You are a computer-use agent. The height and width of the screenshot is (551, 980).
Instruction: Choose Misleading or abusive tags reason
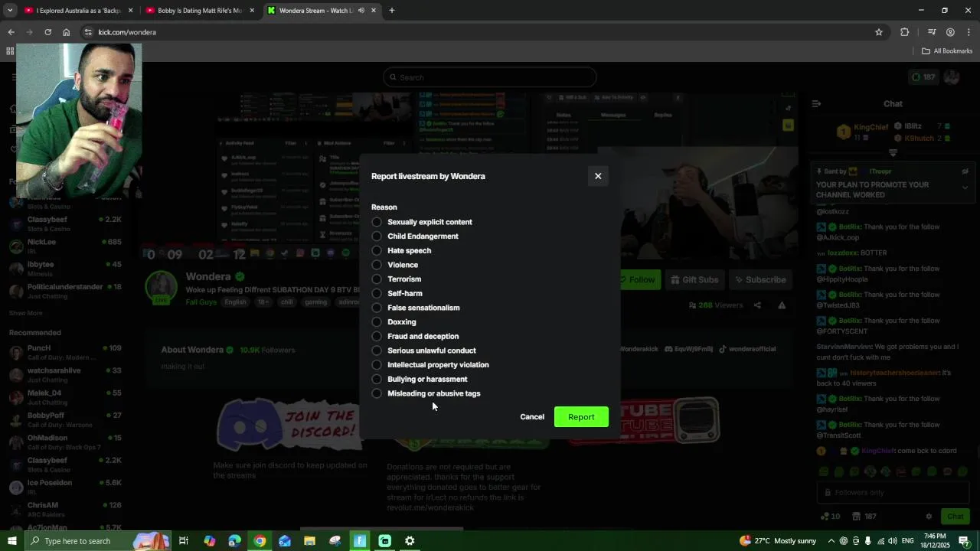(377, 393)
